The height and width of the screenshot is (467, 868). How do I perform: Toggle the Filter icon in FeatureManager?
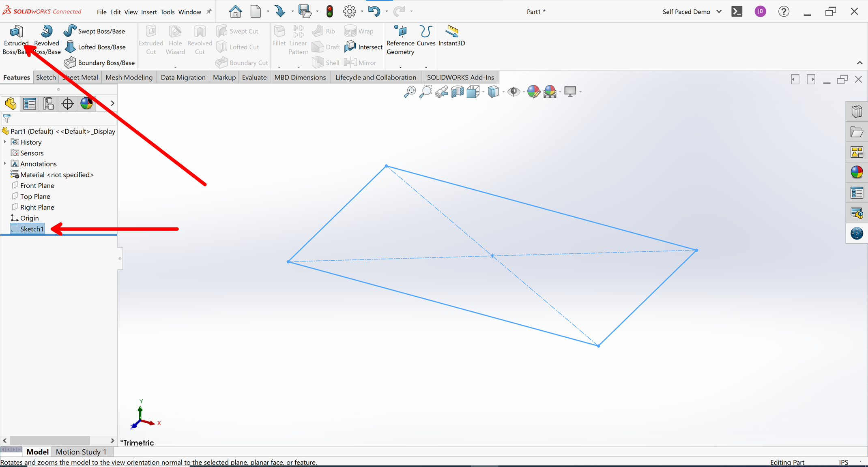click(7, 118)
